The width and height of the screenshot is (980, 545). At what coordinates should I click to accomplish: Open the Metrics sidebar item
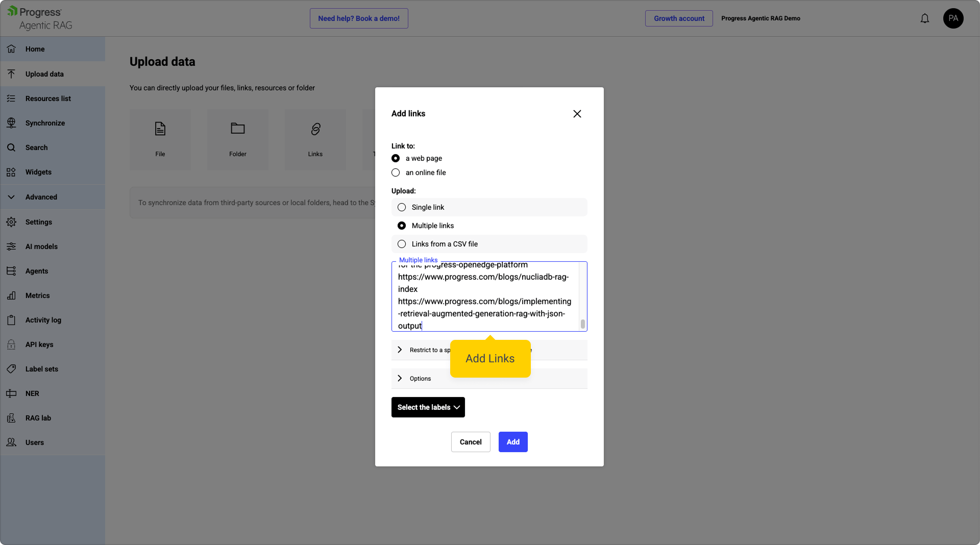click(x=37, y=295)
